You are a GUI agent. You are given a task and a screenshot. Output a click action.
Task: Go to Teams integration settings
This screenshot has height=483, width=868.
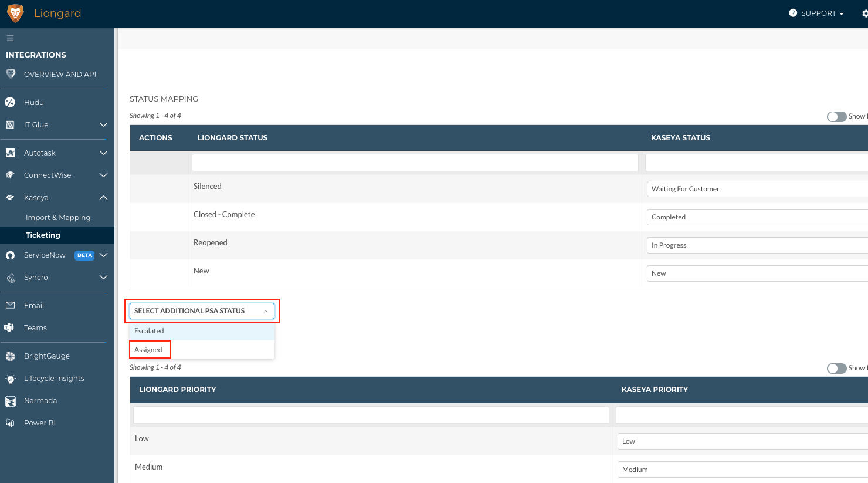coord(35,327)
